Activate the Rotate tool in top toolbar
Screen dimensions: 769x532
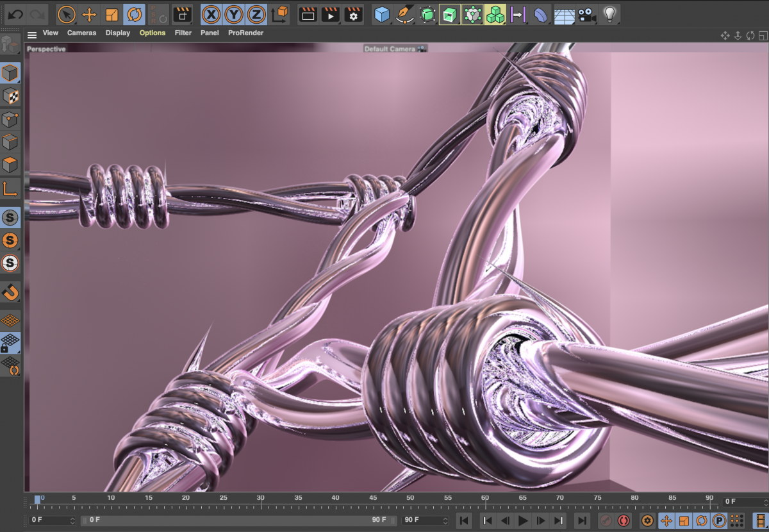pos(134,14)
